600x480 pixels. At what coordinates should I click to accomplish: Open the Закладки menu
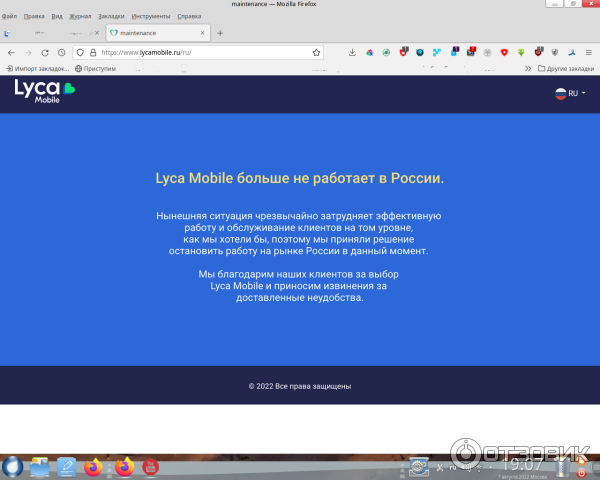[x=111, y=16]
